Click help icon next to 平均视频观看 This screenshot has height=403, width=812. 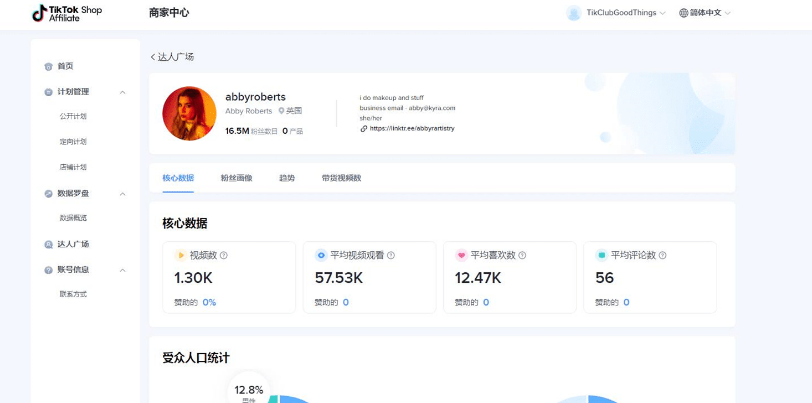pos(391,255)
